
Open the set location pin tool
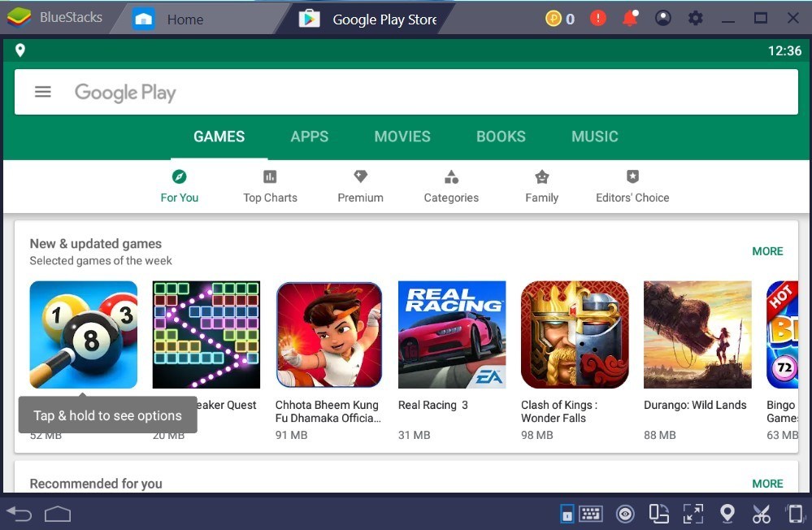point(727,513)
